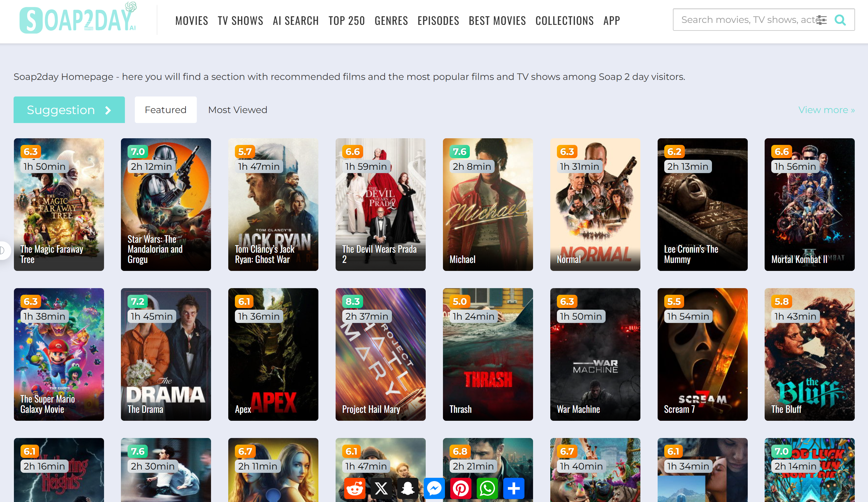
Task: Open The Bluff movie poster
Action: coord(810,354)
